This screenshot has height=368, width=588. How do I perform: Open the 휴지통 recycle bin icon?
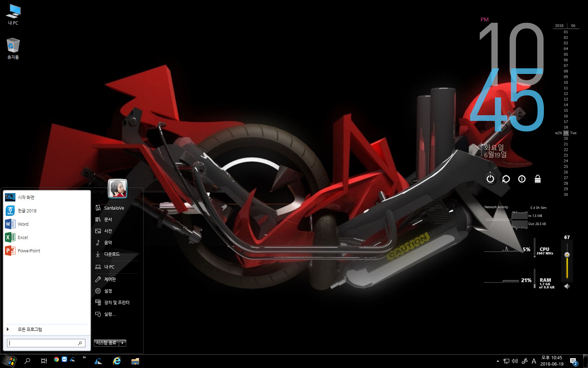(x=13, y=49)
